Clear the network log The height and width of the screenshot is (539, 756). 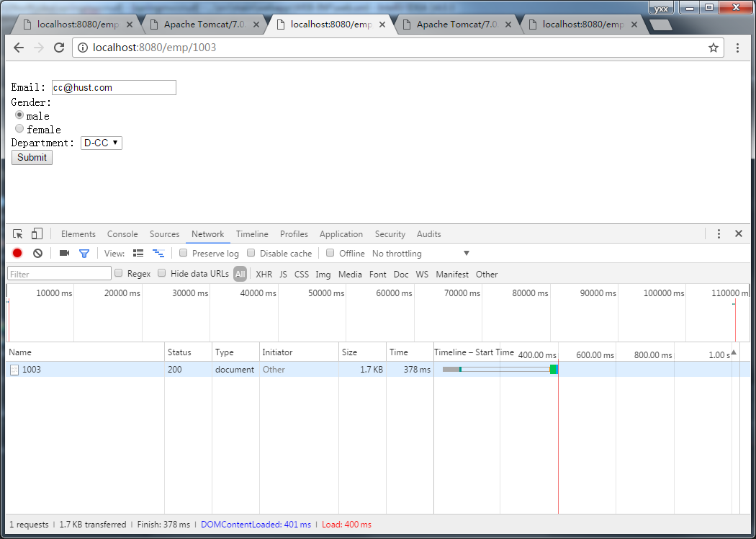pos(37,254)
